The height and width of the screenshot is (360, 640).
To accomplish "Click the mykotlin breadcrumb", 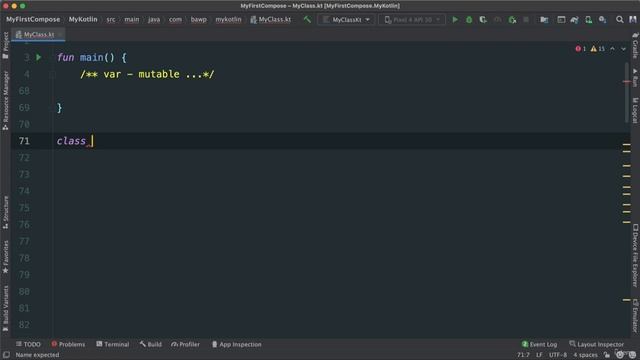I will click(228, 19).
